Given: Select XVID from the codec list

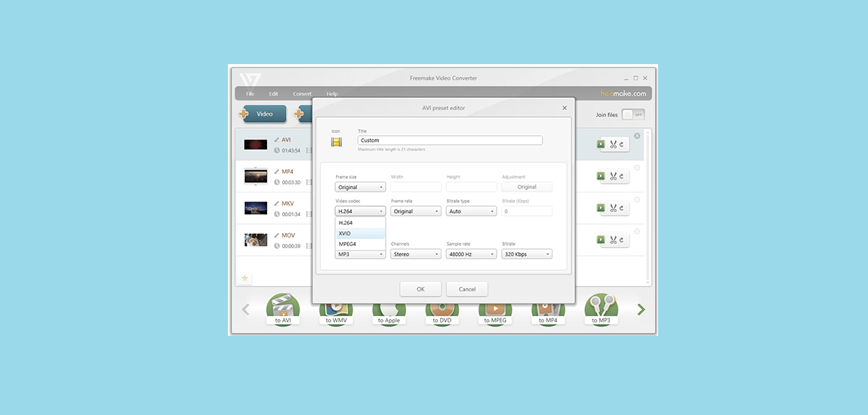Looking at the screenshot, I should (360, 233).
